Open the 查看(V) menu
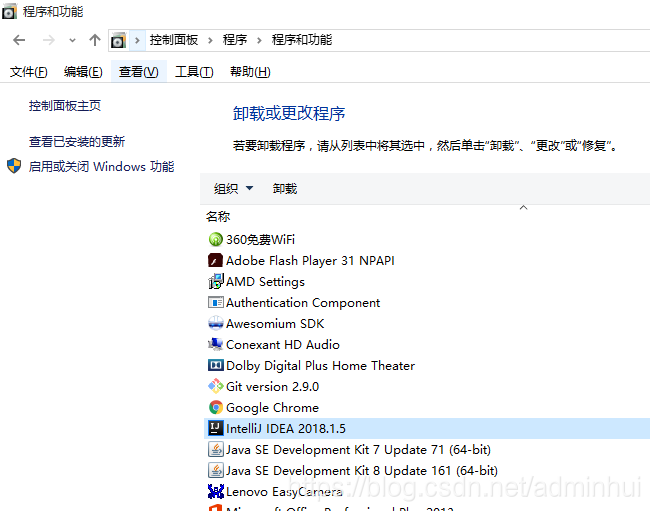Image resolution: width=650 pixels, height=511 pixels. tap(138, 72)
